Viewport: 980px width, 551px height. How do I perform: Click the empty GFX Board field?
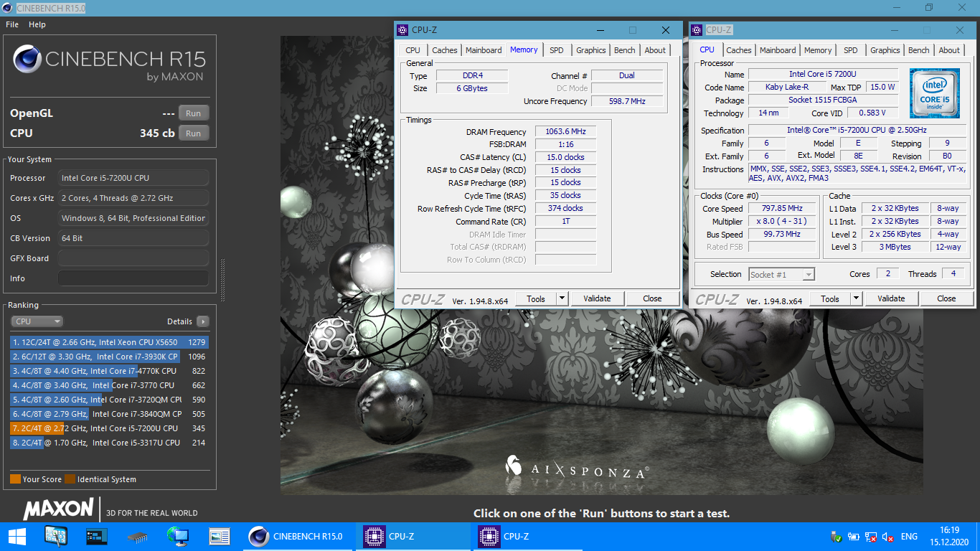(x=133, y=258)
